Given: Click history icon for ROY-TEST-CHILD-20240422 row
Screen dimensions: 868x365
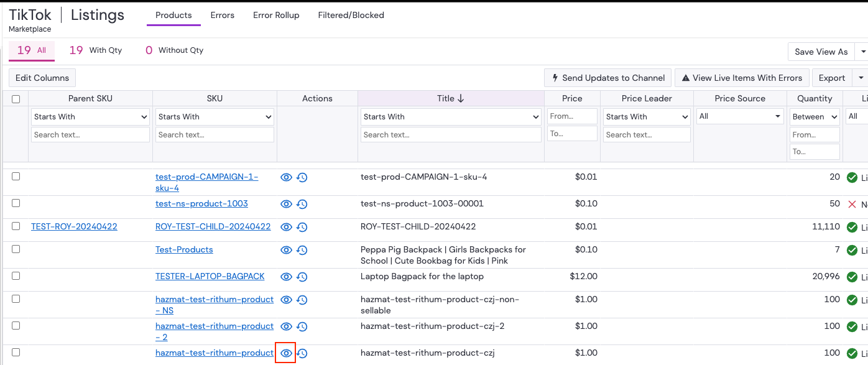Looking at the screenshot, I should coord(302,227).
